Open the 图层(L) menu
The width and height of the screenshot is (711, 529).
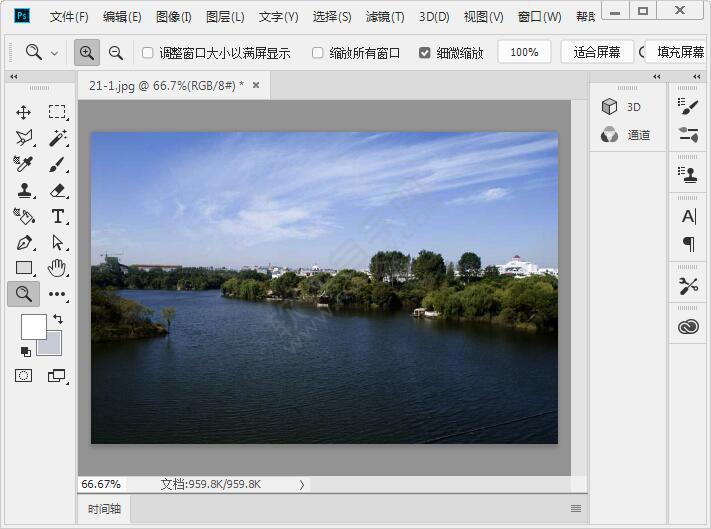coord(225,17)
